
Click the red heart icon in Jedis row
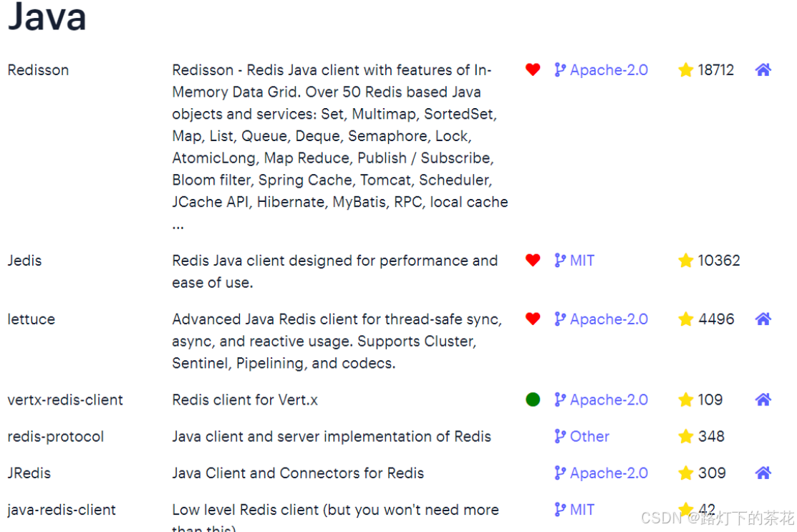pyautogui.click(x=533, y=260)
